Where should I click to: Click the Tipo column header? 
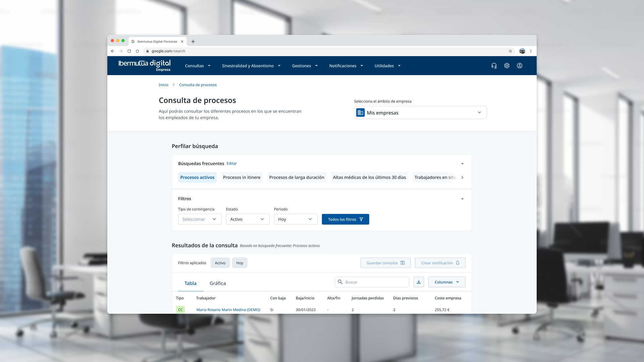point(180,298)
